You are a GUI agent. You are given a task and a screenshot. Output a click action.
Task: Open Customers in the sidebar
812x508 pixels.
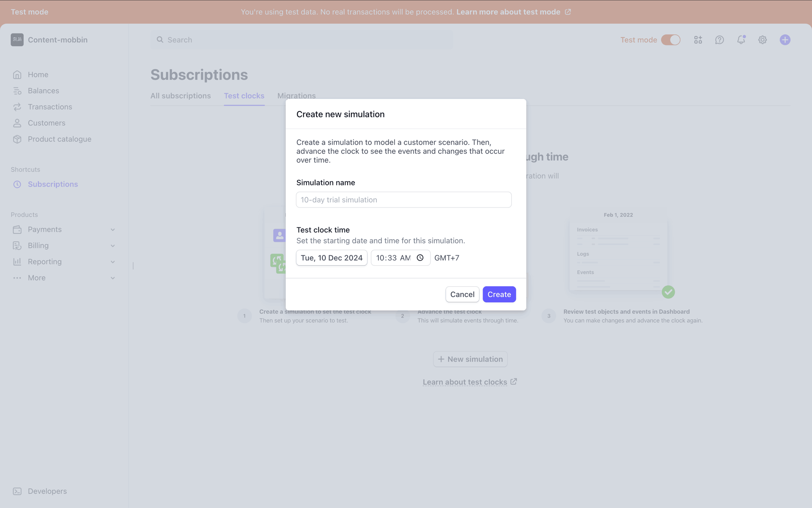tap(47, 123)
